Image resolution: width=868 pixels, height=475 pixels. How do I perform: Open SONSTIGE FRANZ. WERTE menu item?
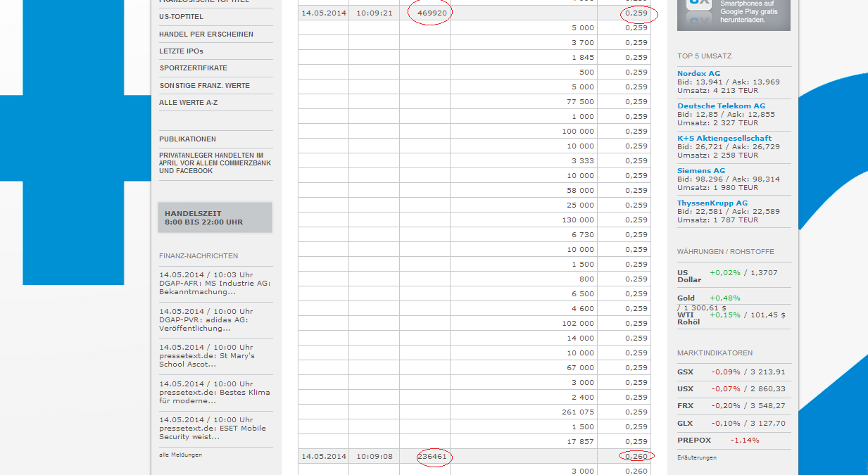pos(205,85)
